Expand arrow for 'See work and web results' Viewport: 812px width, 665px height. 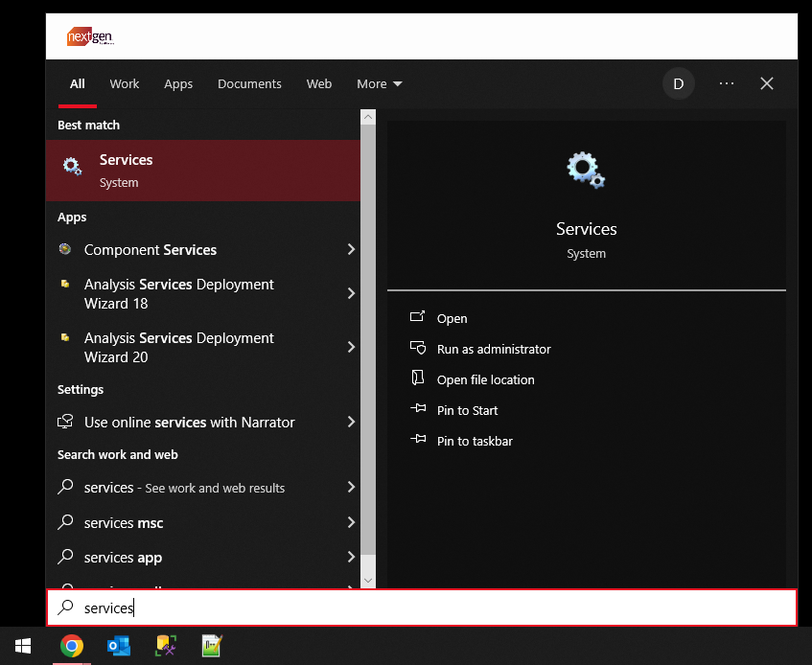click(351, 487)
